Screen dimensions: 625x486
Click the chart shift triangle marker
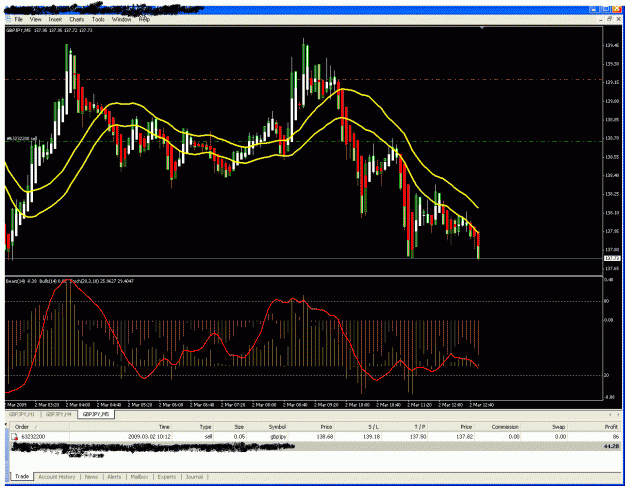(x=482, y=28)
